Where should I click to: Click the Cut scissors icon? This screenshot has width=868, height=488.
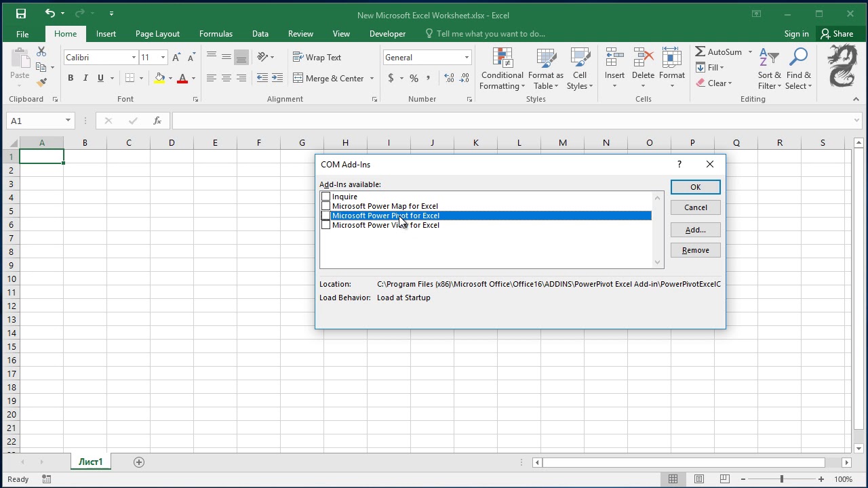click(x=41, y=52)
